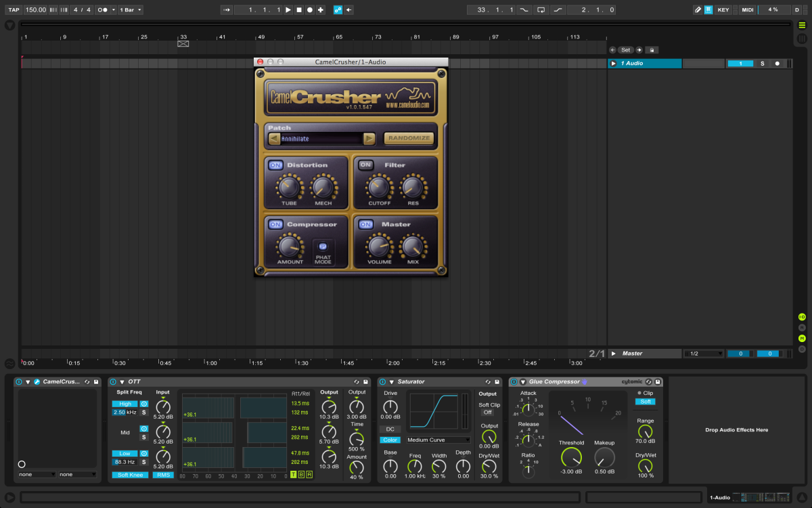Fold the CamelCrusher device parameters

(x=28, y=382)
